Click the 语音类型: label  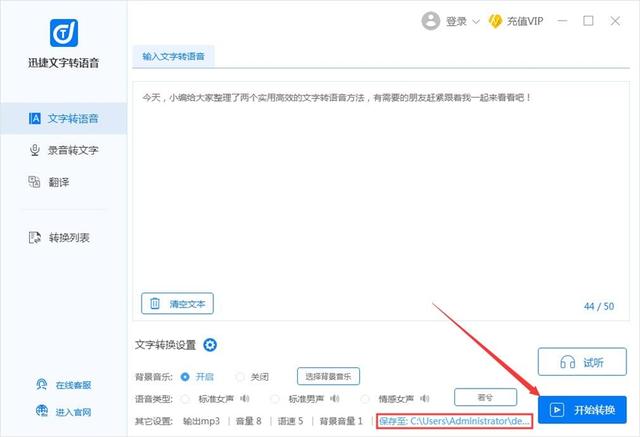click(x=154, y=399)
